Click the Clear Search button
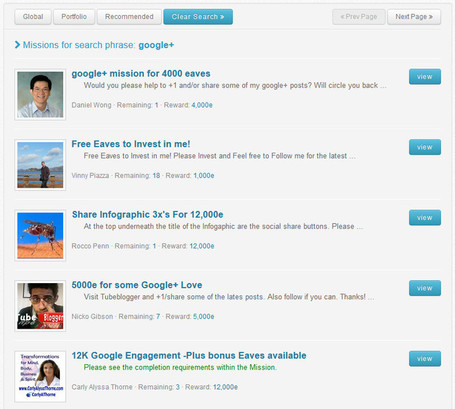The height and width of the screenshot is (409, 455). tap(198, 17)
